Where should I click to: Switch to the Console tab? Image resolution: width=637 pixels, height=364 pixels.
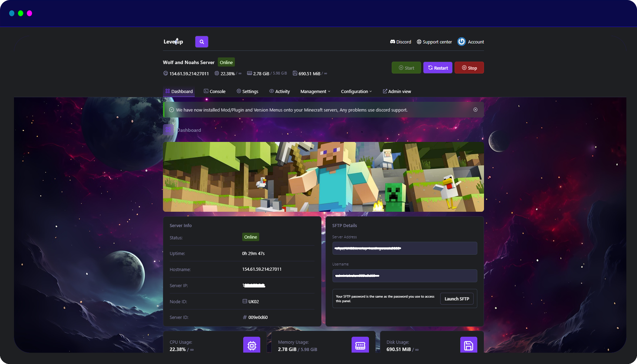click(x=214, y=91)
